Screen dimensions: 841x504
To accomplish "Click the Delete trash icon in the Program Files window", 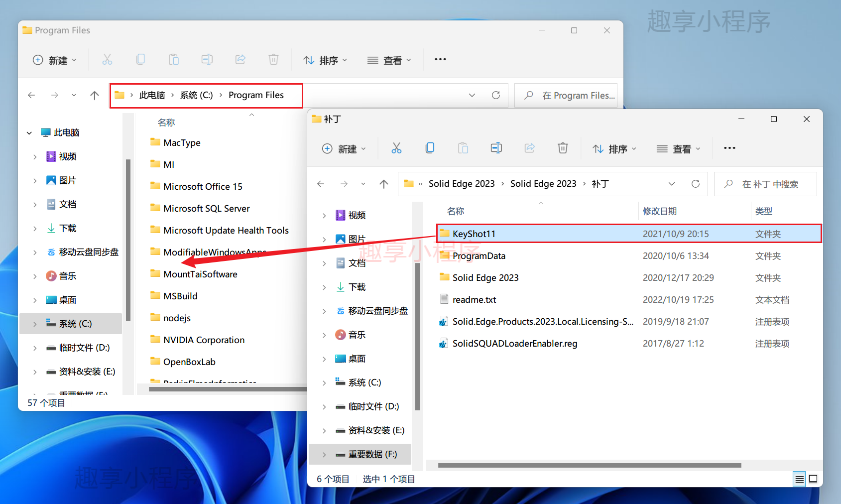I will 273,60.
